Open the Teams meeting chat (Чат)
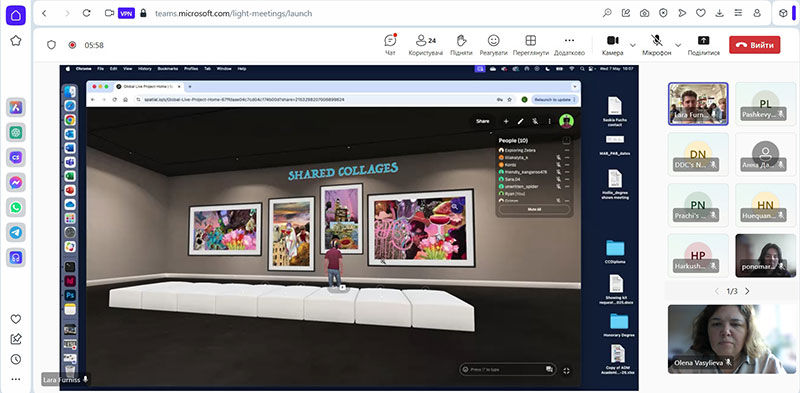 pyautogui.click(x=390, y=44)
